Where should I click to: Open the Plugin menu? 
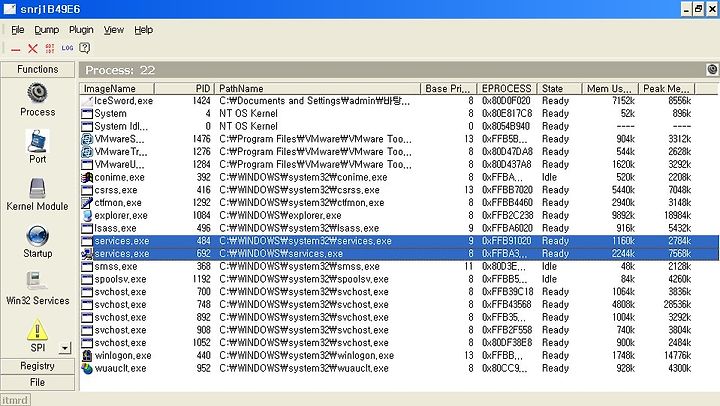coord(81,30)
